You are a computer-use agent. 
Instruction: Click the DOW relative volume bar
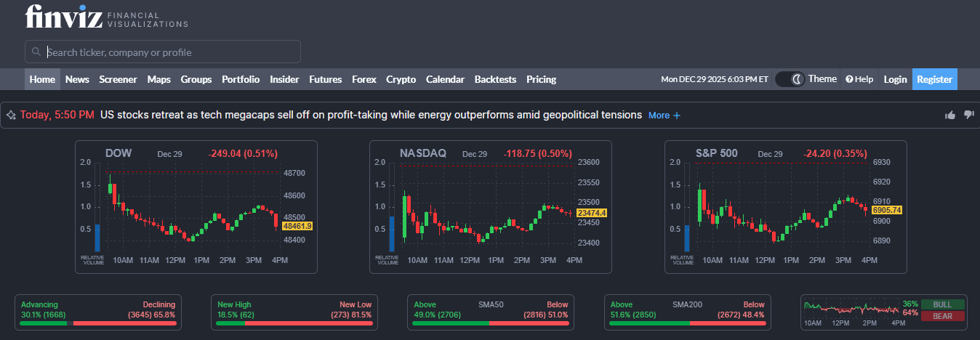click(x=97, y=238)
